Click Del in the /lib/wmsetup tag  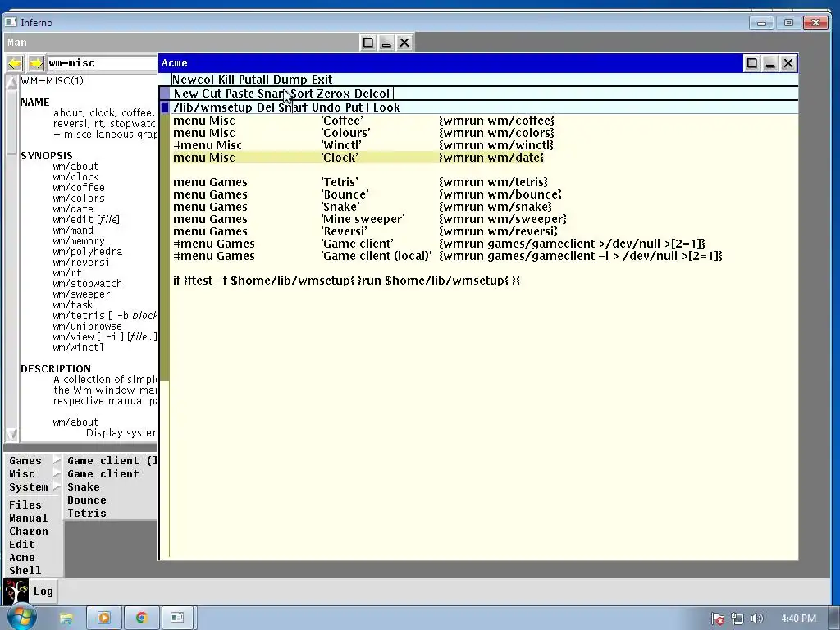[x=266, y=107]
